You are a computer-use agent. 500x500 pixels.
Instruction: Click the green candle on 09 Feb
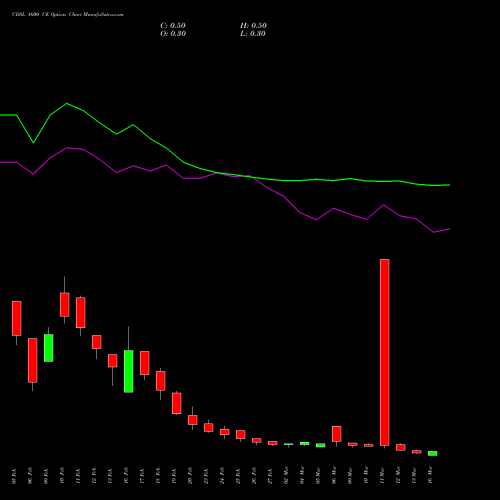(49, 348)
